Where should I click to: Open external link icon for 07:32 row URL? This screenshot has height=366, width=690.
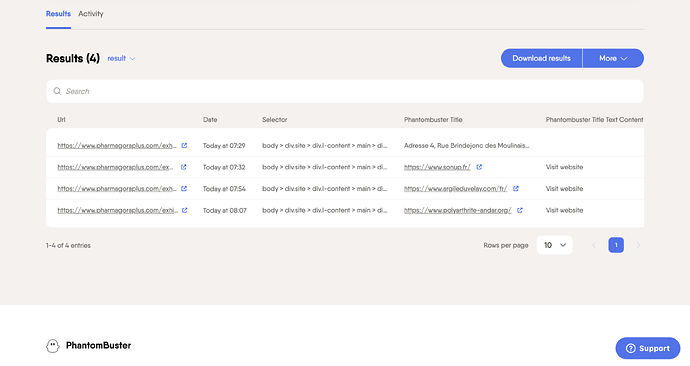click(x=184, y=167)
